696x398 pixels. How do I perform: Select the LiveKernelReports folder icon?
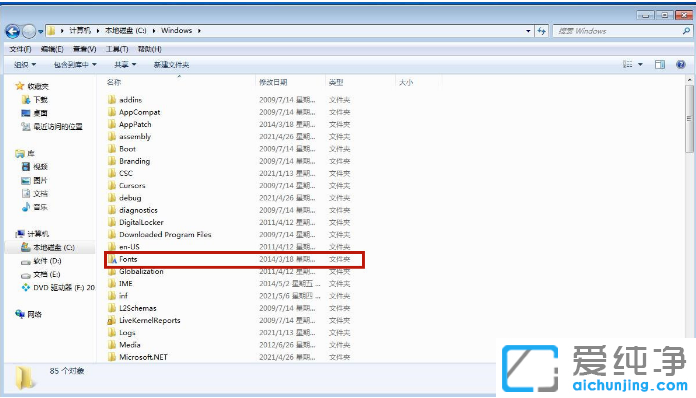[112, 320]
